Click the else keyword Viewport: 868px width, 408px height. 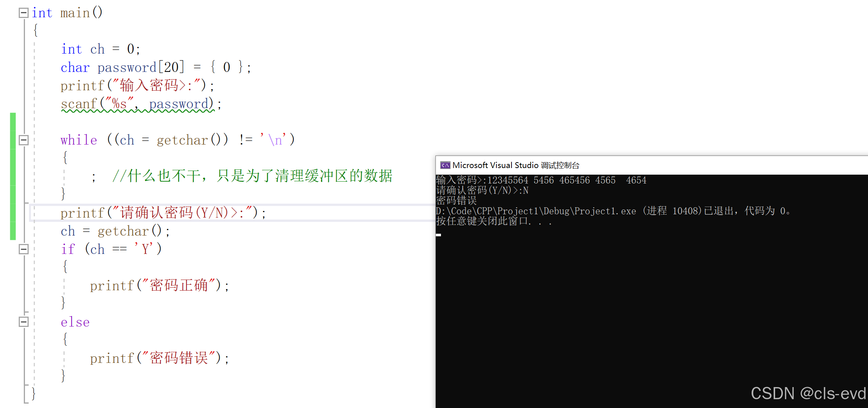pyautogui.click(x=75, y=322)
